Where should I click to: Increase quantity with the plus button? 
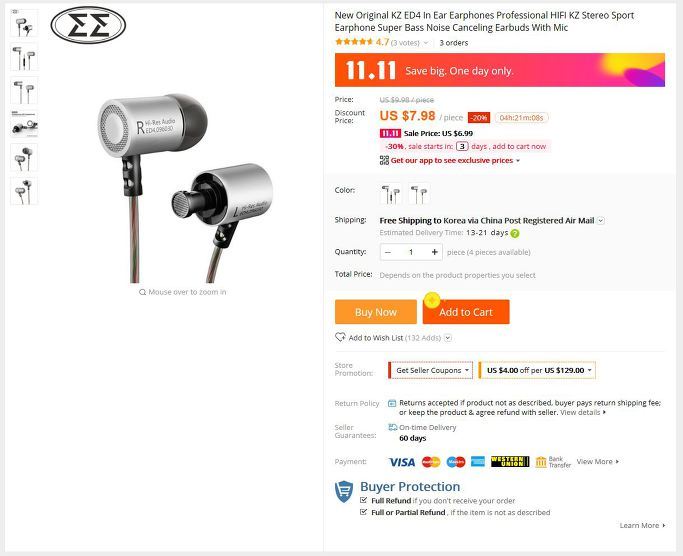(434, 252)
